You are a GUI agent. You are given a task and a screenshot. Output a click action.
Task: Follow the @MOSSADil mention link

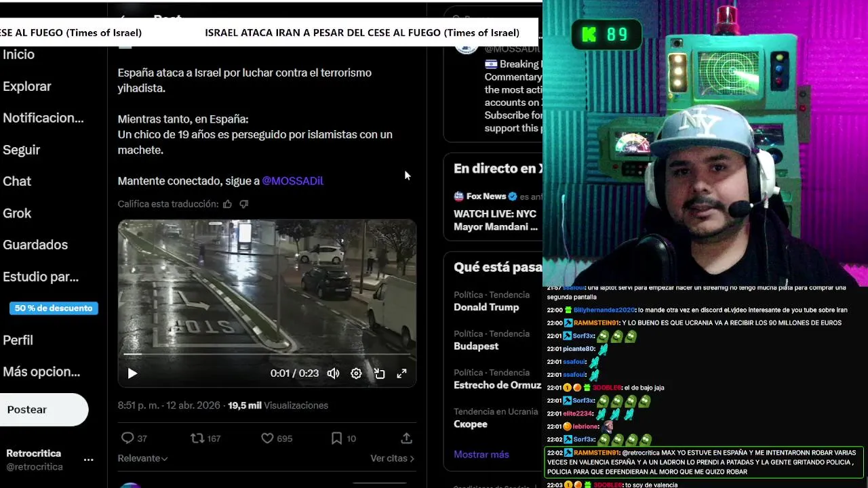tap(292, 181)
